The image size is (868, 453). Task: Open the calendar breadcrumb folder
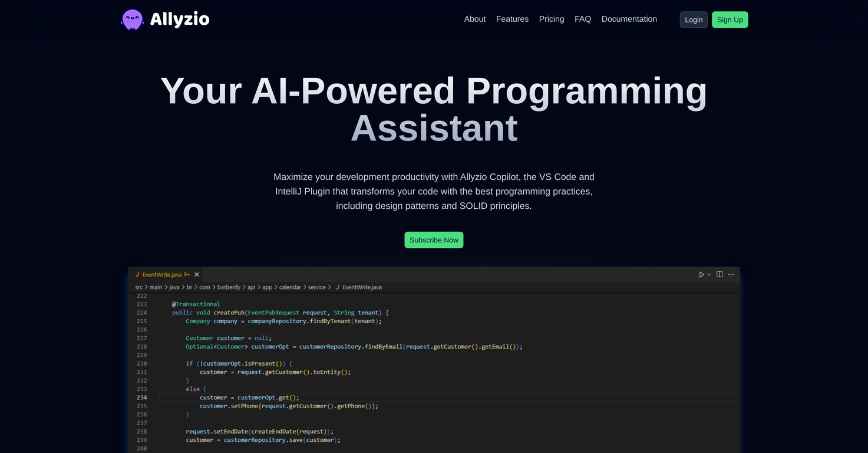tap(289, 287)
